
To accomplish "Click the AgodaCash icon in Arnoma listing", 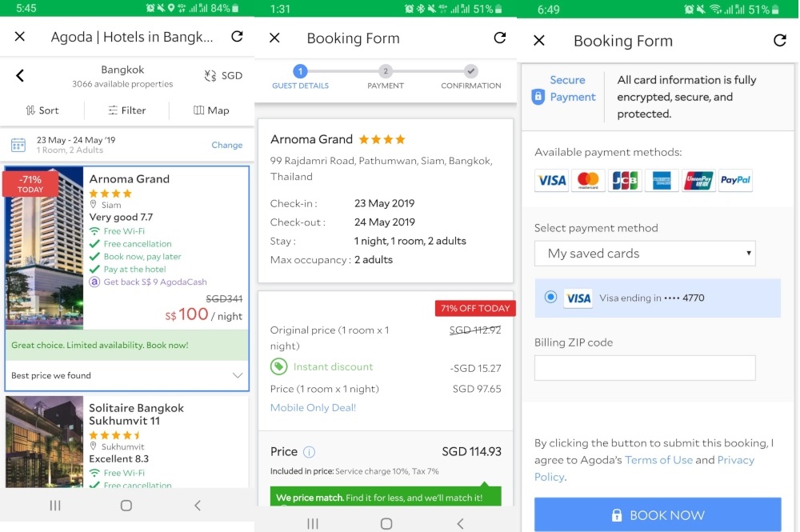I will 94,282.
